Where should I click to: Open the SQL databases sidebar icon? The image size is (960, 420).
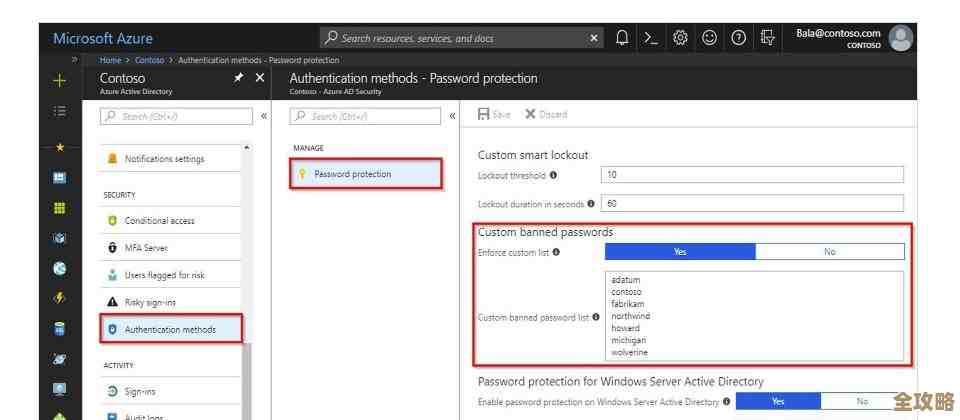point(59,329)
